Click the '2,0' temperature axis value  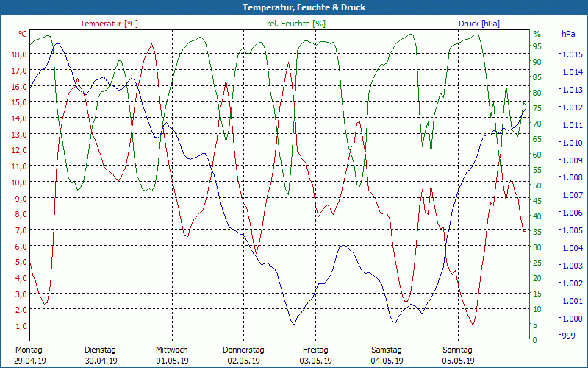(x=21, y=310)
